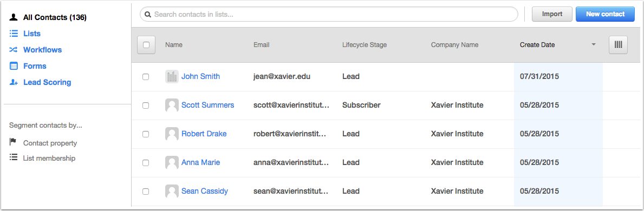This screenshot has height=211, width=644.
Task: Click email jean@xavier.edu
Action: 282,76
